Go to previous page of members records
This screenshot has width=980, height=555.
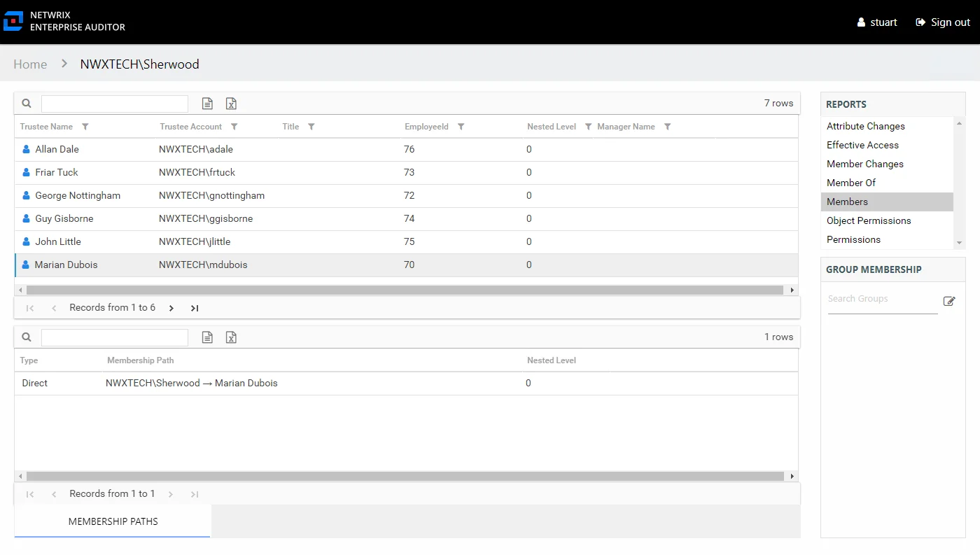[x=54, y=308]
